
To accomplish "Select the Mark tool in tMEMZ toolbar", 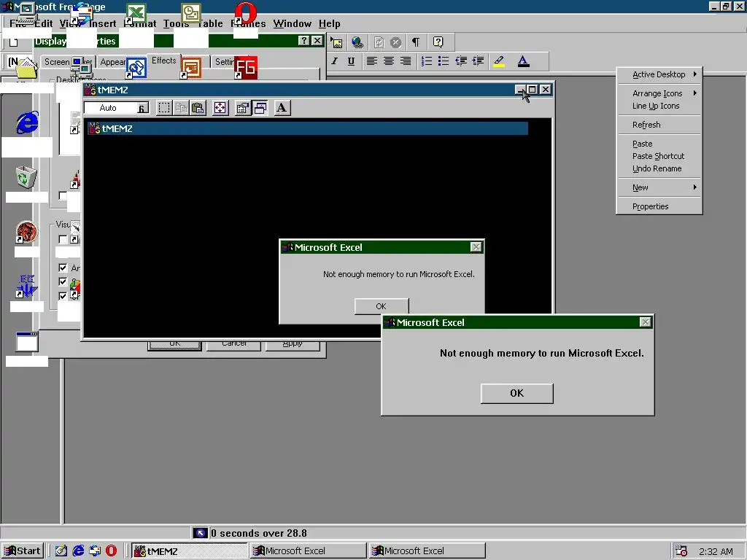I will coord(164,108).
